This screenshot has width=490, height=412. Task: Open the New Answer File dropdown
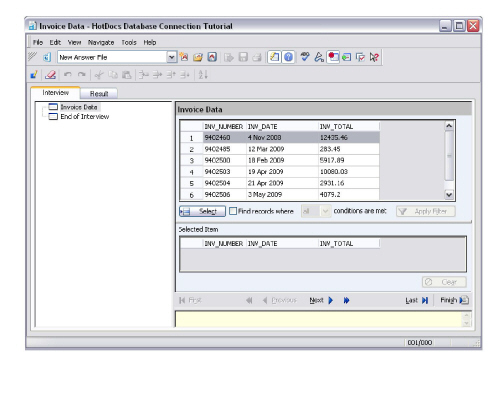171,57
